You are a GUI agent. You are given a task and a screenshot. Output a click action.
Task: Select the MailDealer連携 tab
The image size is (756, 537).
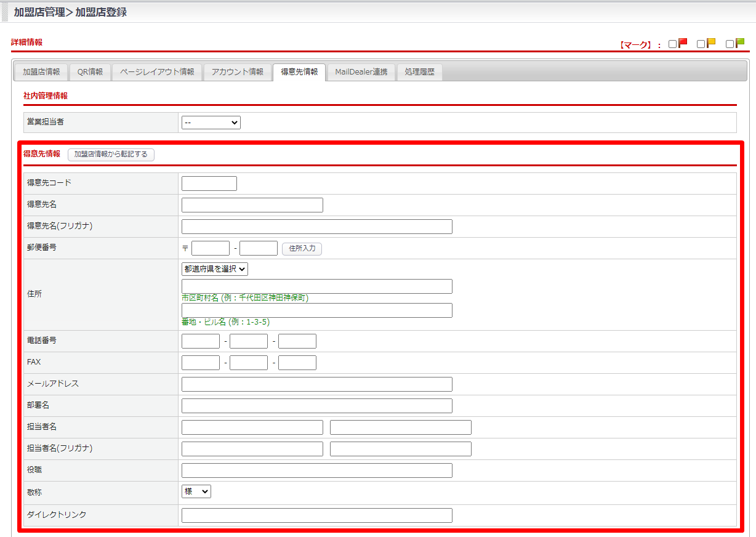[361, 72]
